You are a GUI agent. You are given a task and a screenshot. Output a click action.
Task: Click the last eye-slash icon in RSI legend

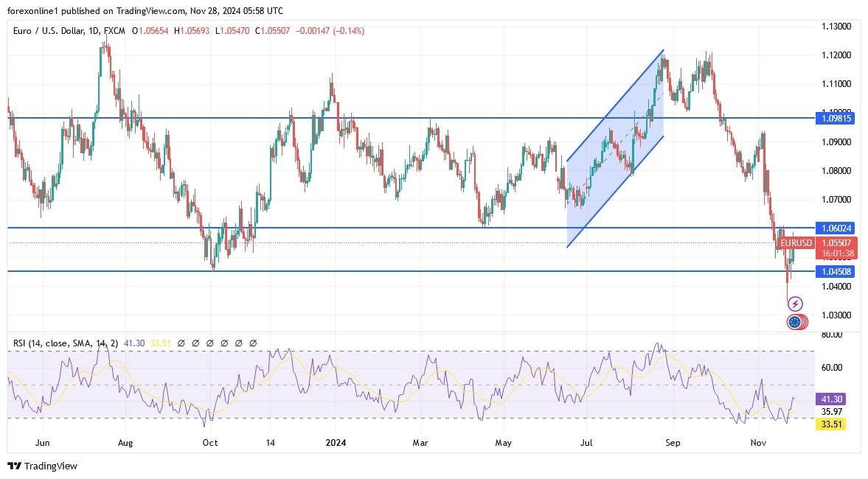pyautogui.click(x=253, y=343)
